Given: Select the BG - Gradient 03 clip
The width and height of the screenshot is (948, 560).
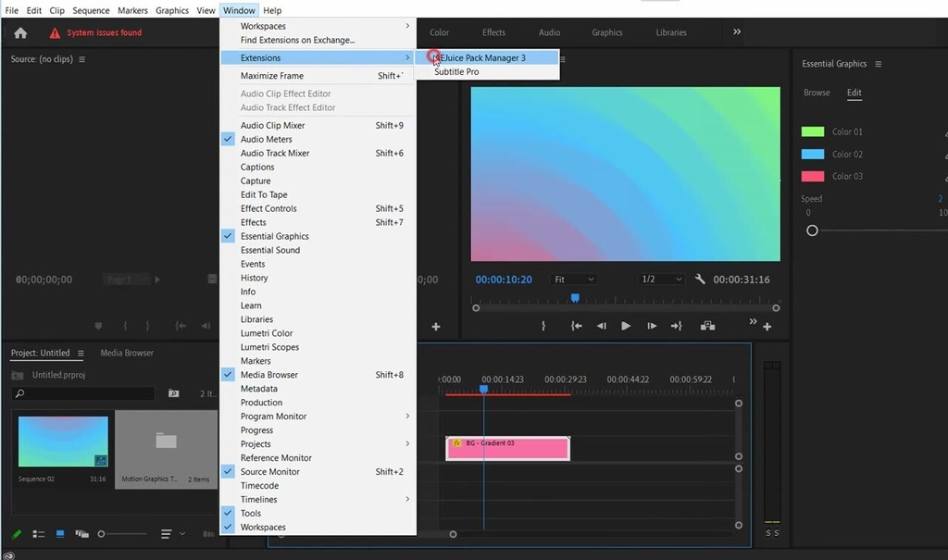Looking at the screenshot, I should [x=508, y=449].
